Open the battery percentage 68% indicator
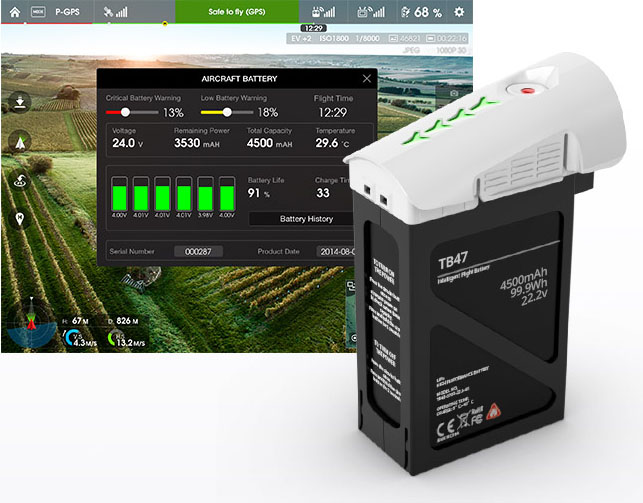 (x=422, y=12)
